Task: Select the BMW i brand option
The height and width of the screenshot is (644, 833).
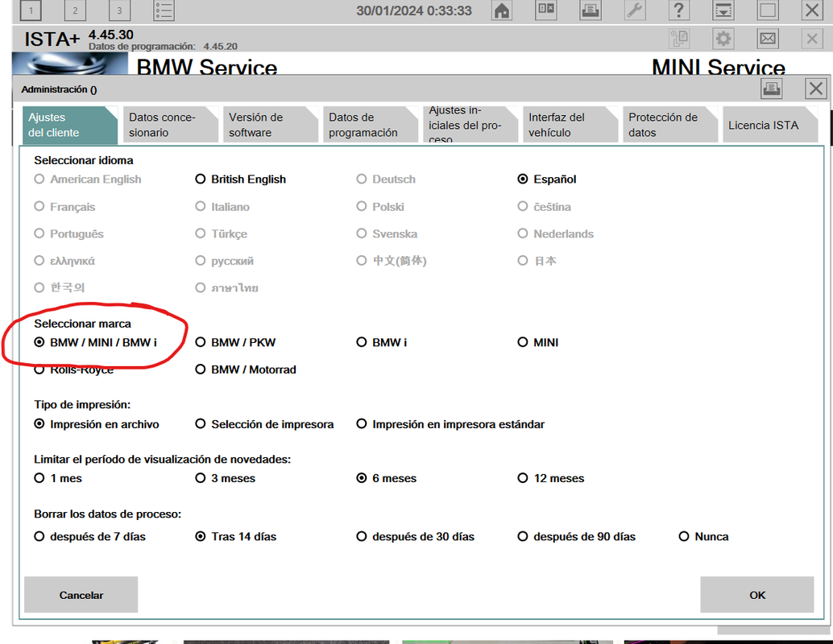Action: click(382, 342)
